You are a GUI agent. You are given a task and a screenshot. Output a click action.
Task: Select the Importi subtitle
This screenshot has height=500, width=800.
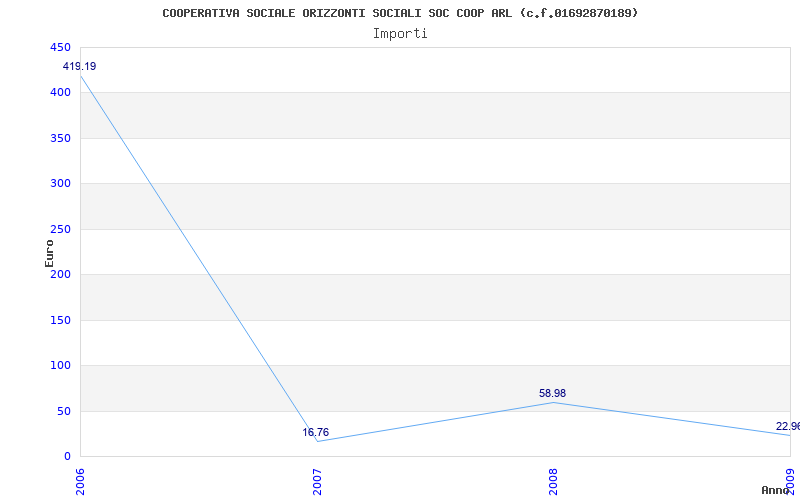click(x=400, y=34)
